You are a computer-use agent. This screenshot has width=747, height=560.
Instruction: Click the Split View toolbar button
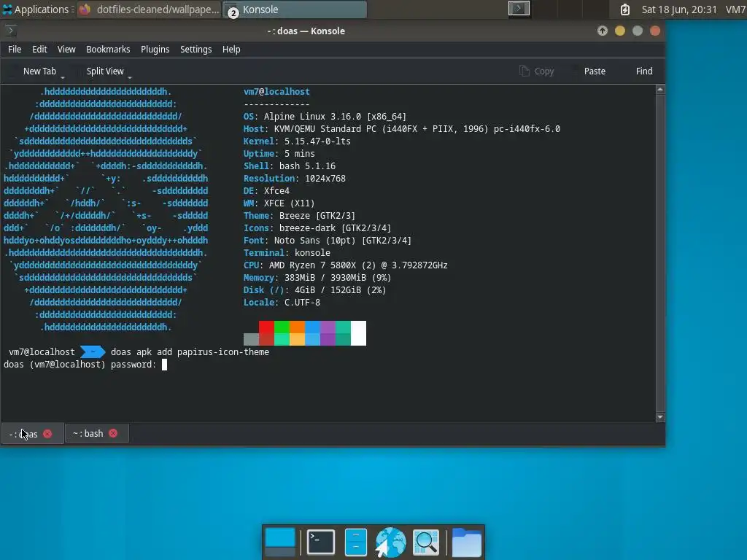point(105,71)
